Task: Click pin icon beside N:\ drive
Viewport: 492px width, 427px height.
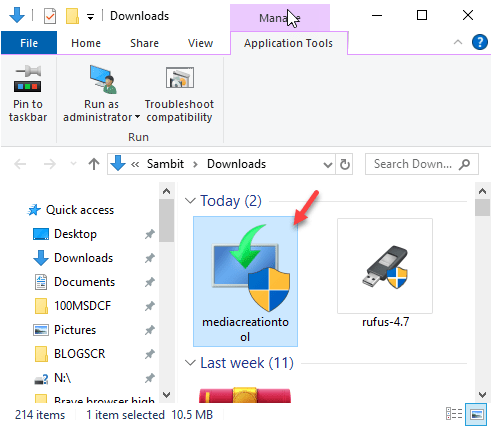Action: tap(150, 378)
